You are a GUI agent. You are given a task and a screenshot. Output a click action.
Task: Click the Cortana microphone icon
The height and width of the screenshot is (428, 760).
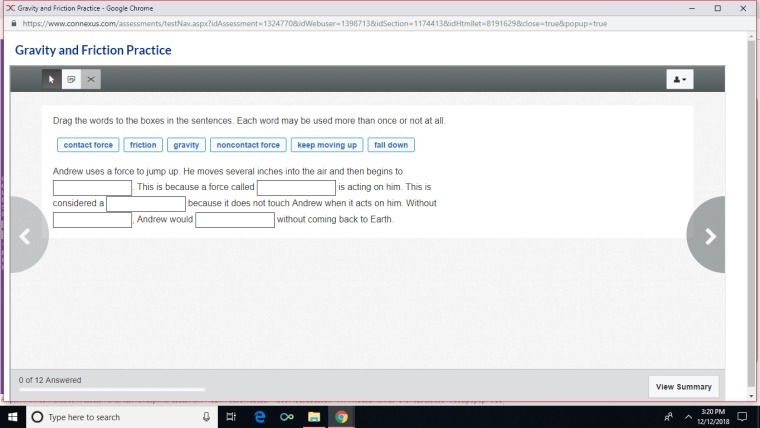[x=206, y=417]
